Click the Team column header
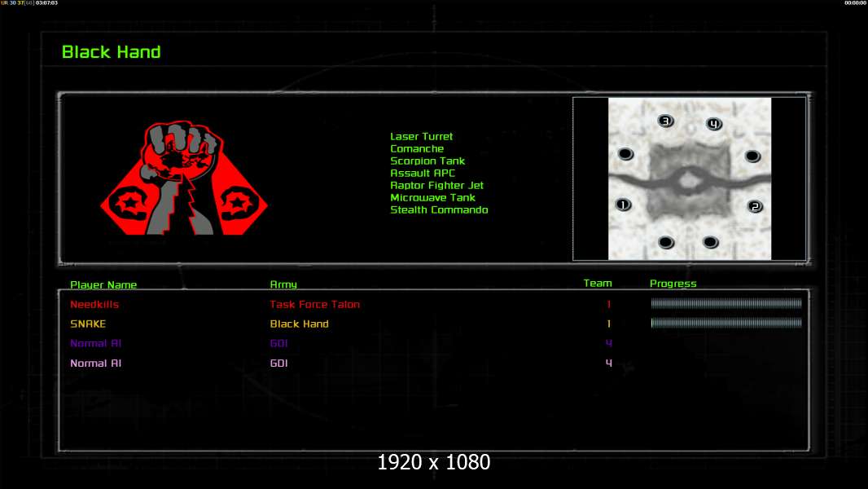 coord(598,283)
